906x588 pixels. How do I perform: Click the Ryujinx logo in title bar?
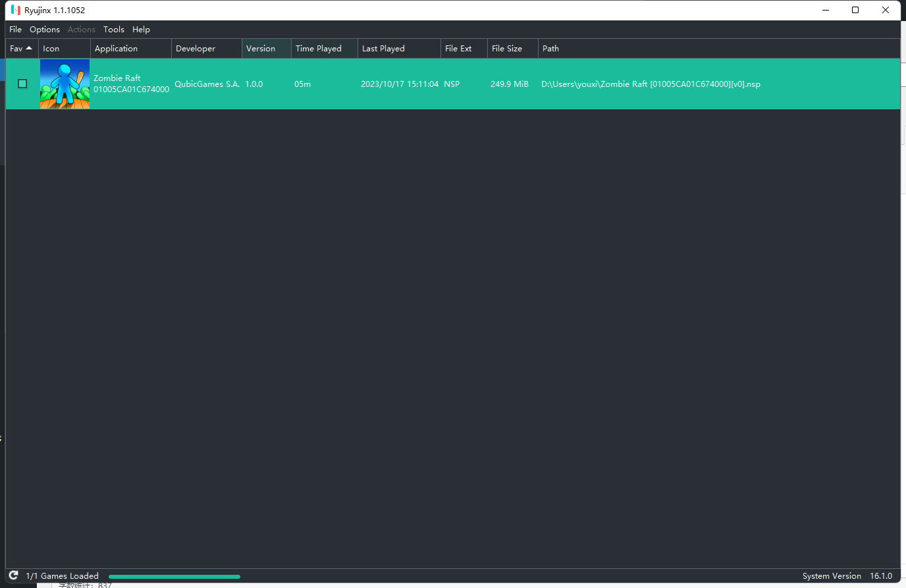(x=16, y=10)
